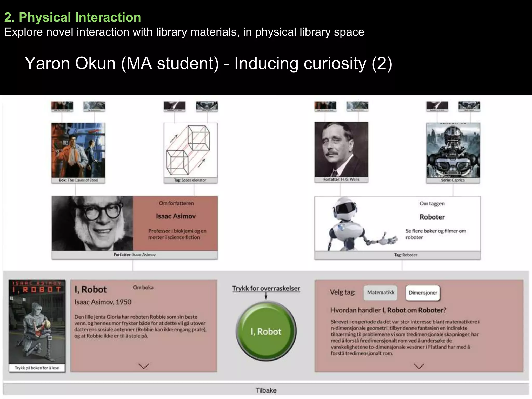
Task: Click the Om boka label
Action: pos(143,288)
